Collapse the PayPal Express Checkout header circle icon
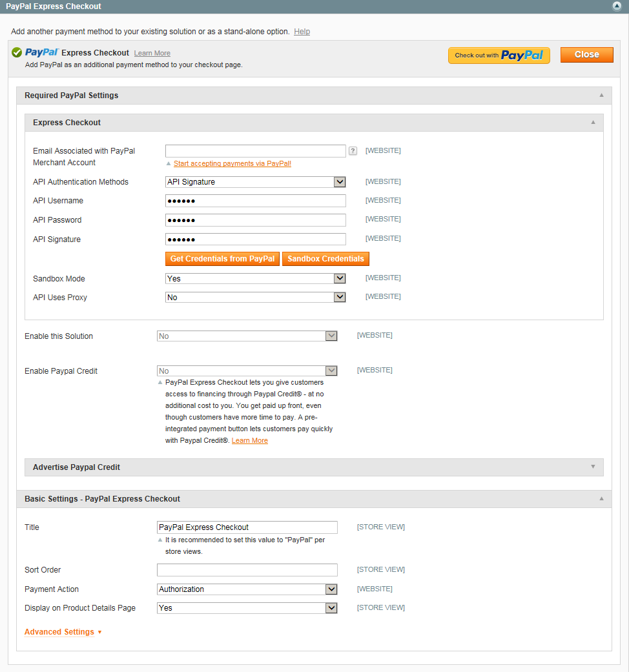Screen dimensions: 629x672 click(x=617, y=6)
